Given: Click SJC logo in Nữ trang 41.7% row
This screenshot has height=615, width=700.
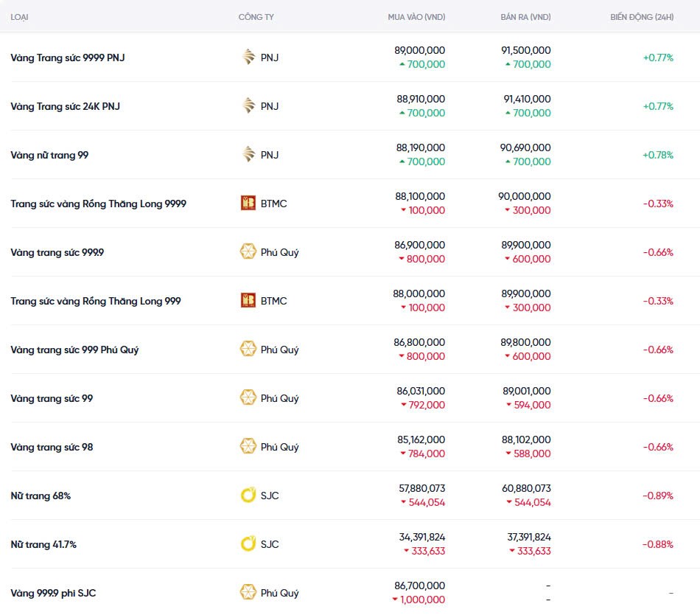Looking at the screenshot, I should [x=248, y=544].
